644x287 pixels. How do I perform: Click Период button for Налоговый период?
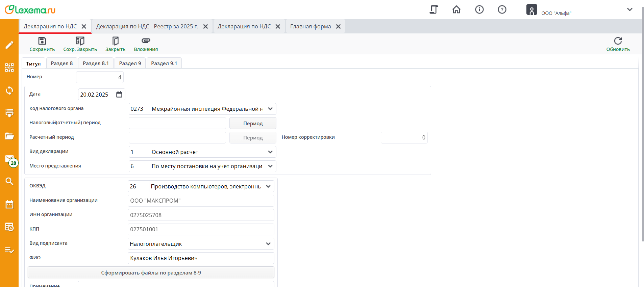click(253, 123)
